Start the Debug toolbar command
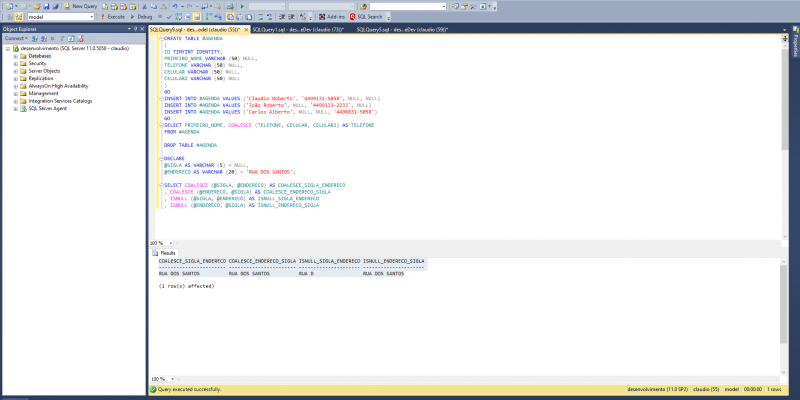This screenshot has width=800, height=400. click(x=143, y=17)
